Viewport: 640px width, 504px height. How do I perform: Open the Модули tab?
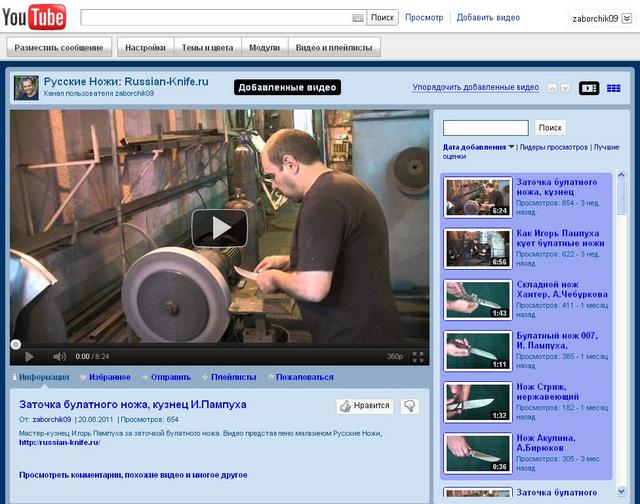(x=264, y=47)
